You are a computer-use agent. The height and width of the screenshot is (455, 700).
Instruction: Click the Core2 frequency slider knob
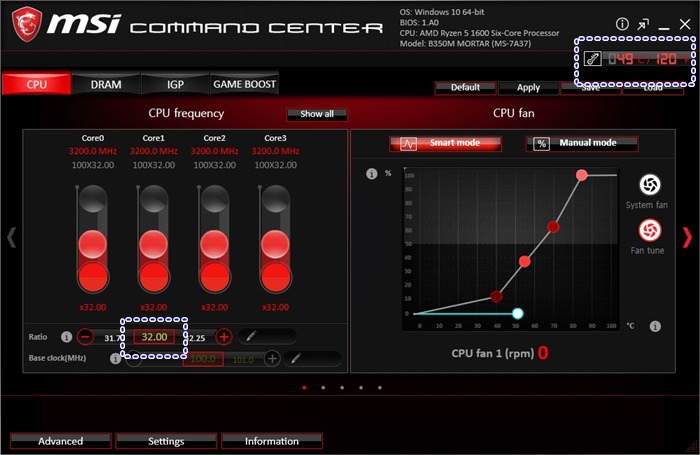click(214, 245)
